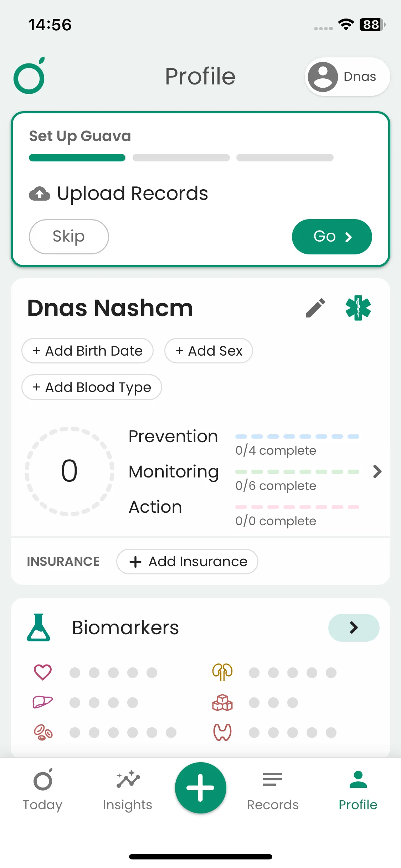Tap the pencil edit profile icon
The height and width of the screenshot is (868, 401).
point(315,308)
